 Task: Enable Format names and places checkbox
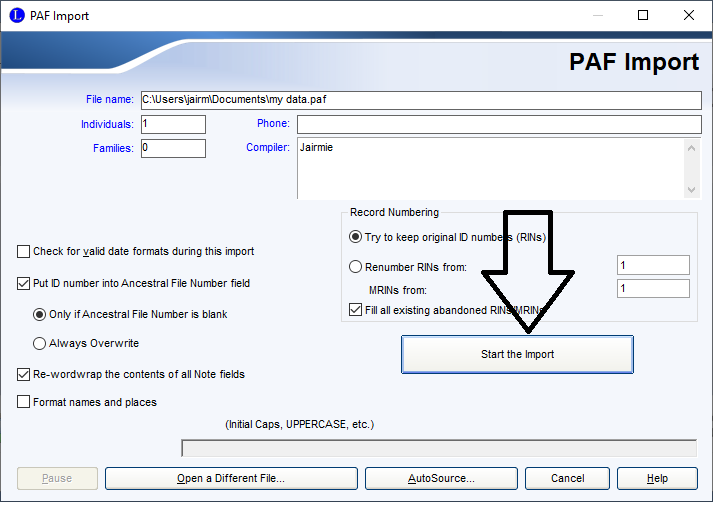[x=24, y=402]
